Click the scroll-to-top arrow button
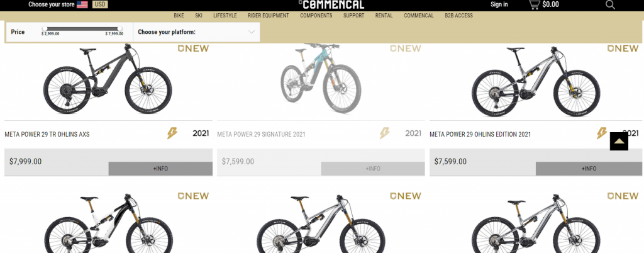 [x=619, y=141]
